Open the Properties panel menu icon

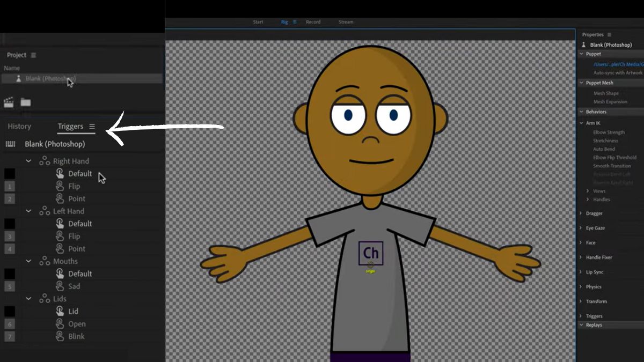coord(609,35)
